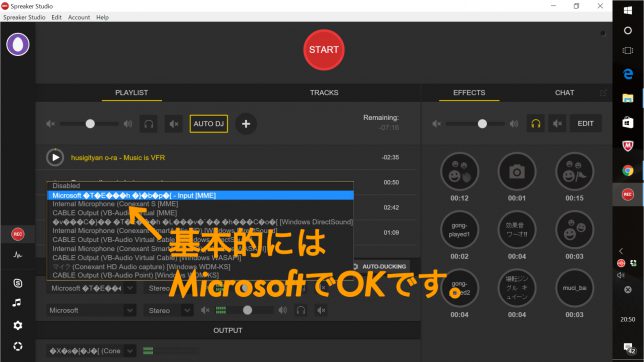Open Task View on the taskbar
The image size is (644, 362).
point(628,51)
